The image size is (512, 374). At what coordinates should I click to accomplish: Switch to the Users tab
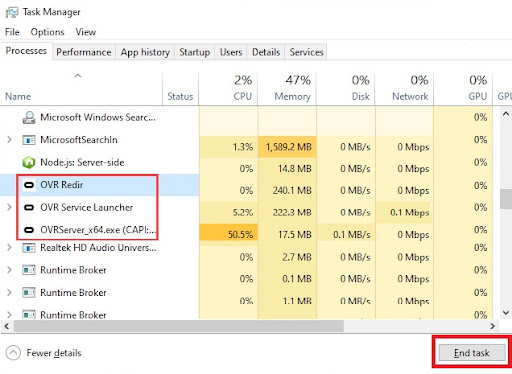231,52
